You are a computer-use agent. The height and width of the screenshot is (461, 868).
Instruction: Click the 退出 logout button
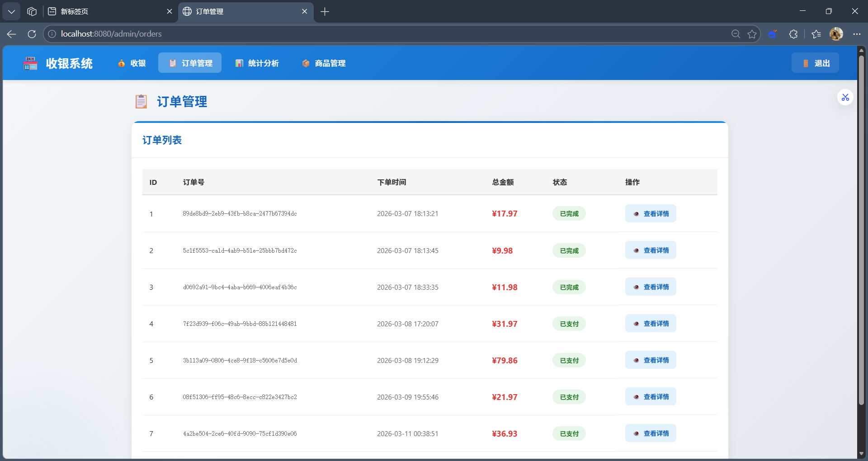click(815, 63)
